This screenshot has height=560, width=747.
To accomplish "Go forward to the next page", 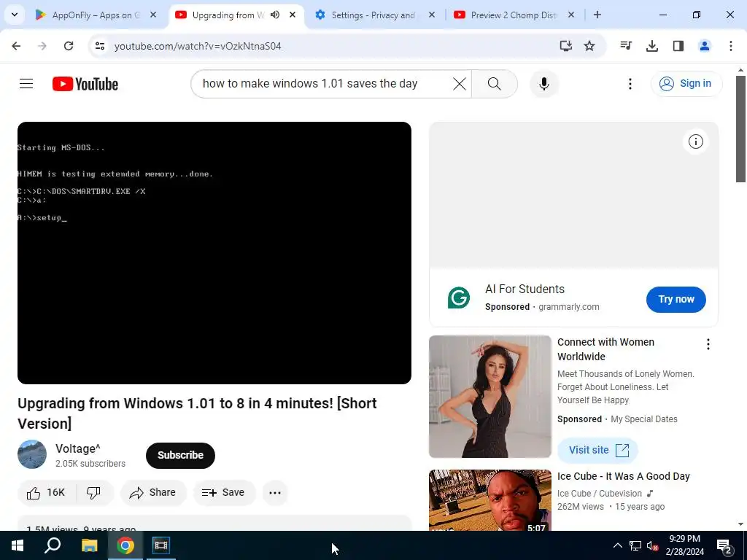I will click(x=42, y=46).
